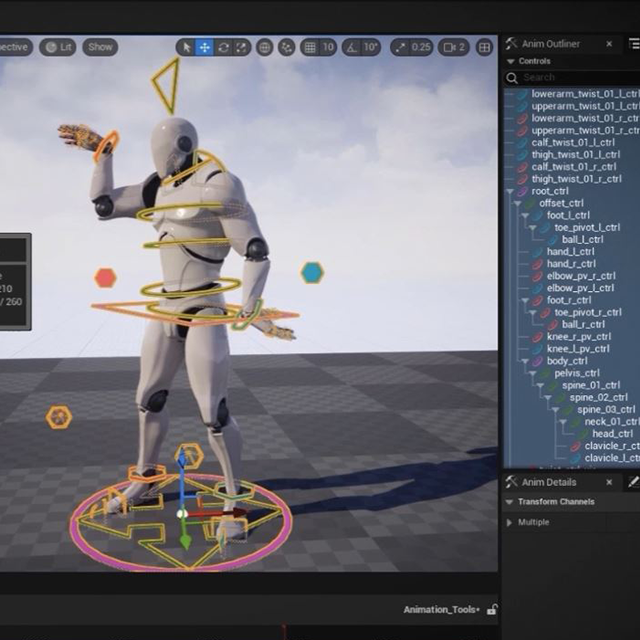This screenshot has height=640, width=640.
Task: Switch to the Rotate gizmo tool
Action: pos(223,47)
